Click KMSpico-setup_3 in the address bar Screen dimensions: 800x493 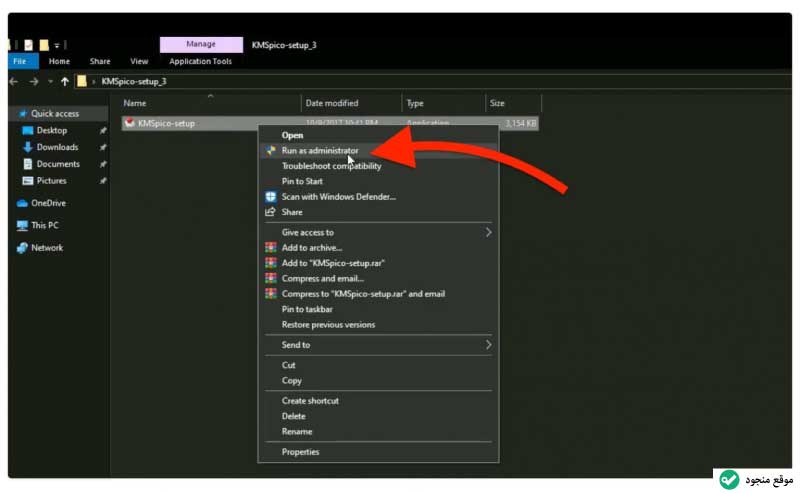click(x=134, y=81)
